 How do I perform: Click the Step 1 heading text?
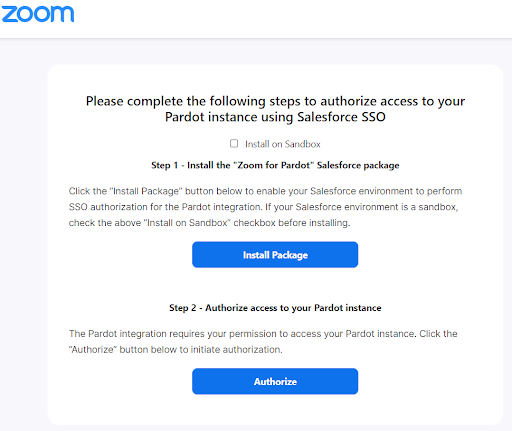tap(275, 165)
